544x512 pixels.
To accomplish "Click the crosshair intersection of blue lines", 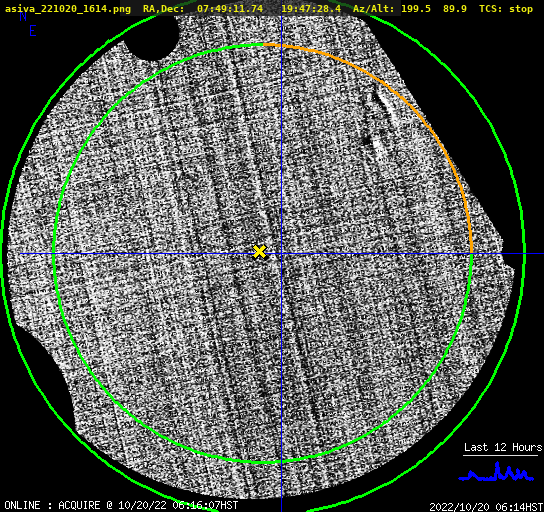I will click(x=281, y=254).
